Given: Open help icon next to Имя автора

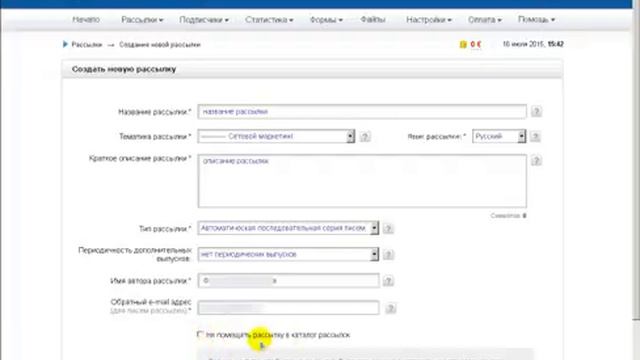Looking at the screenshot, I should click(388, 281).
